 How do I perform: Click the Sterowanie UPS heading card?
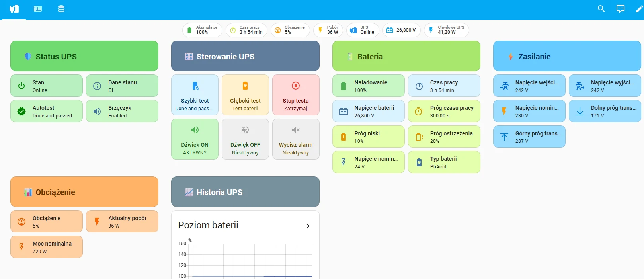tap(245, 56)
